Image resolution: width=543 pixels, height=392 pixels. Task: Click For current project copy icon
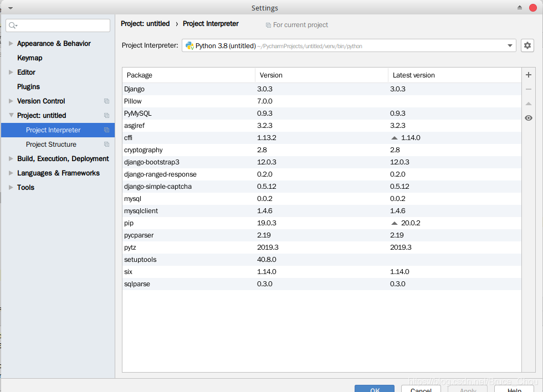pos(268,25)
